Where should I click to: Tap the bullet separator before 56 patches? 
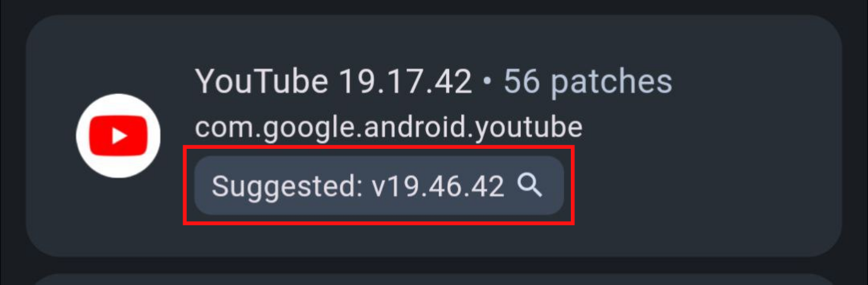[x=488, y=83]
